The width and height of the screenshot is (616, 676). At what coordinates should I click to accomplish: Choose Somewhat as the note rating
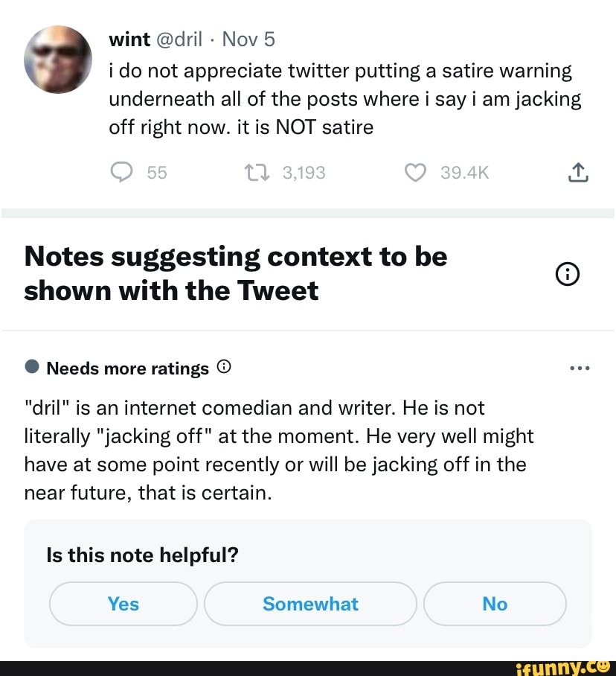coord(310,604)
